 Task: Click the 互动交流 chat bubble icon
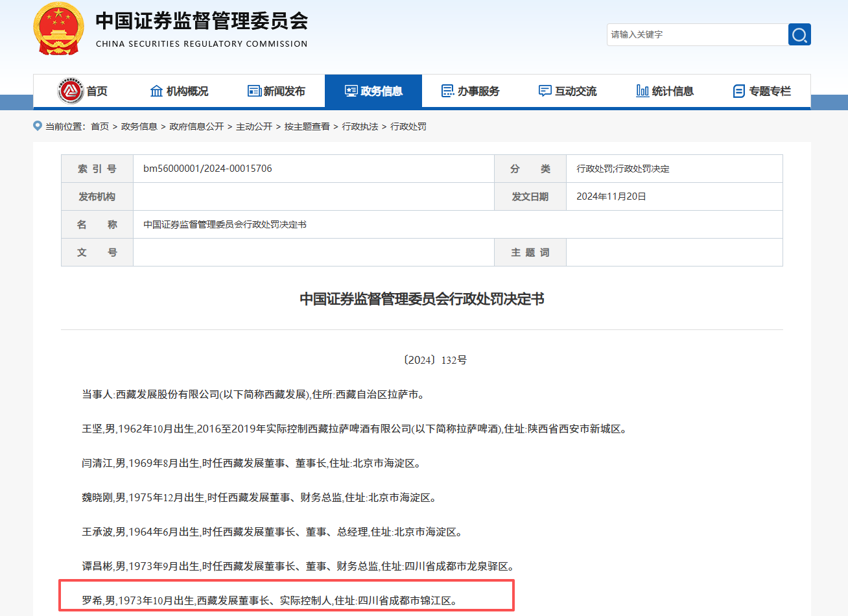[545, 91]
